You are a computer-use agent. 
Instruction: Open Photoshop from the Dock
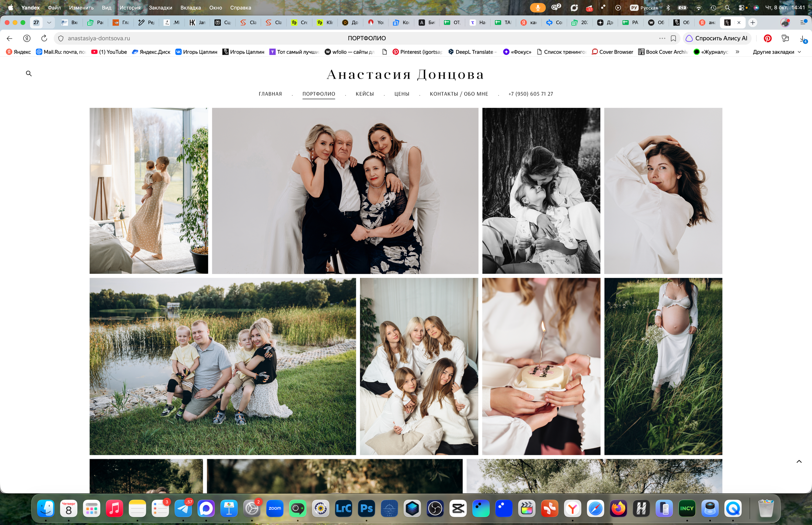pyautogui.click(x=366, y=508)
